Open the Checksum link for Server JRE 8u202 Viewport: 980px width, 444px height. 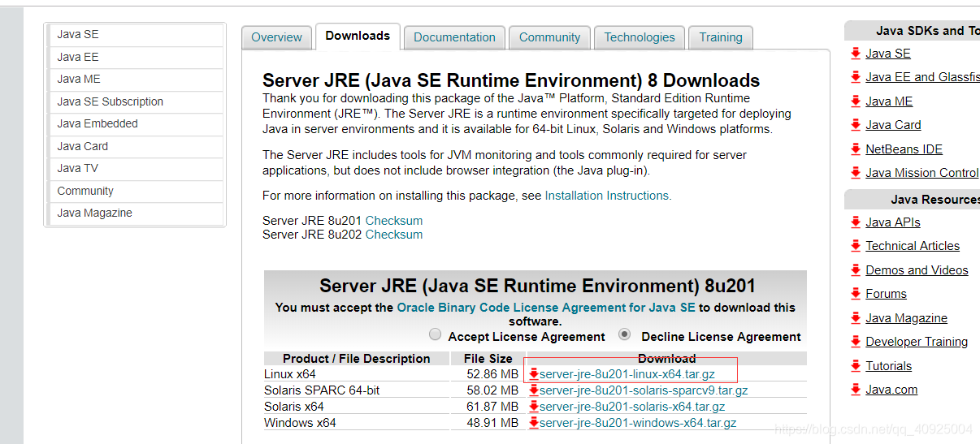[394, 235]
